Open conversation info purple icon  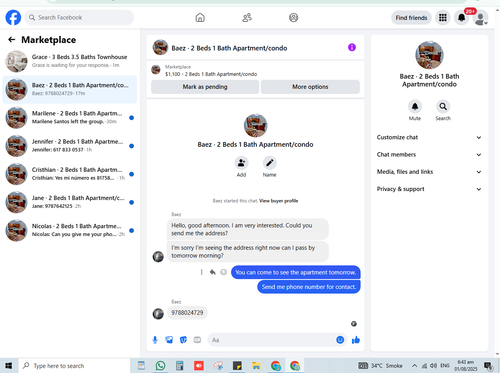pyautogui.click(x=352, y=47)
